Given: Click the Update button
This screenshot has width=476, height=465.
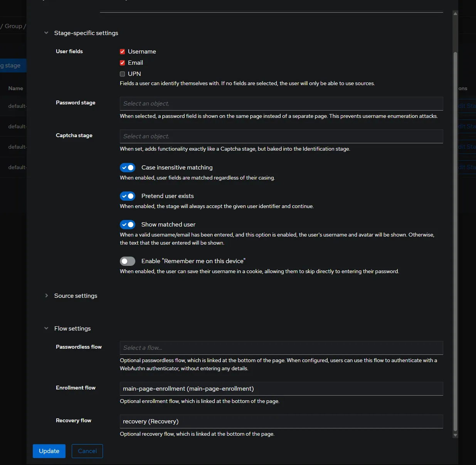Looking at the screenshot, I should tap(49, 451).
